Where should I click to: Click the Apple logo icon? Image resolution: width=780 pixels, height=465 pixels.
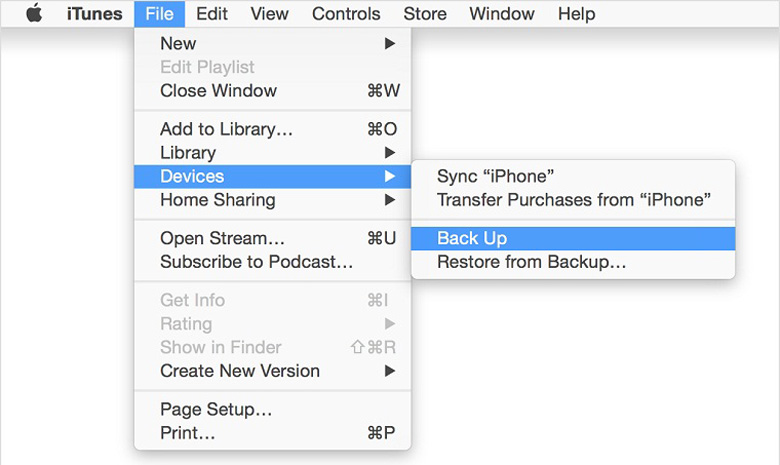click(34, 14)
